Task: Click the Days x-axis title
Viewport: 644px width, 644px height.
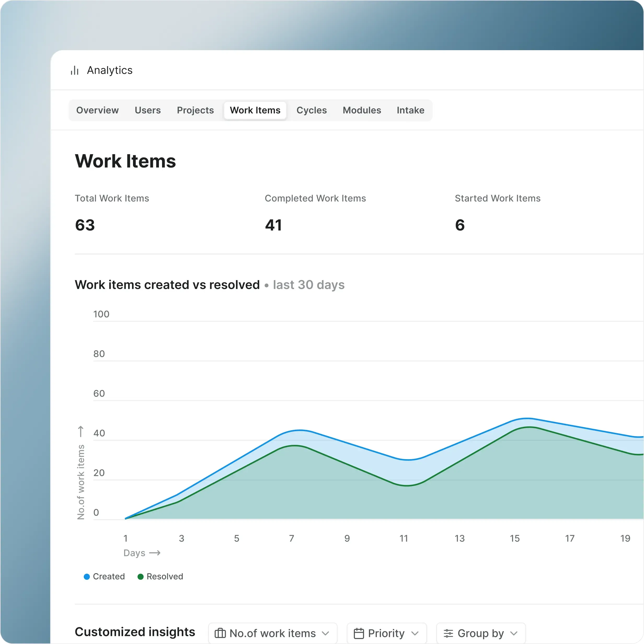Action: point(134,553)
